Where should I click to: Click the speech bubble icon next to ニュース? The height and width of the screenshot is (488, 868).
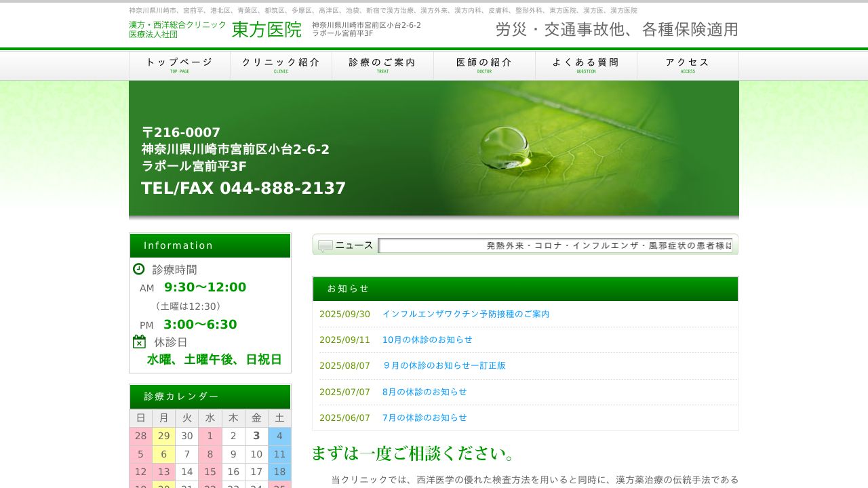(323, 245)
